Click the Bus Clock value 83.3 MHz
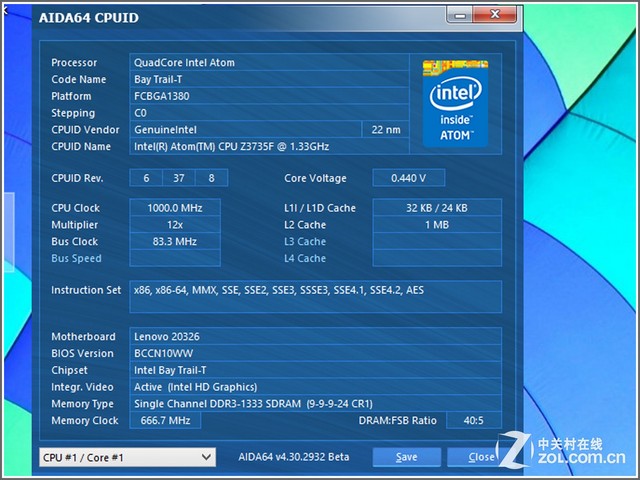Viewport: 640px width, 480px height. [175, 241]
